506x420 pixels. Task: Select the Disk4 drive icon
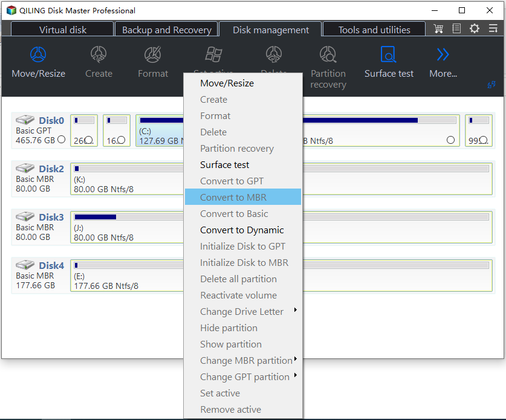tap(25, 265)
